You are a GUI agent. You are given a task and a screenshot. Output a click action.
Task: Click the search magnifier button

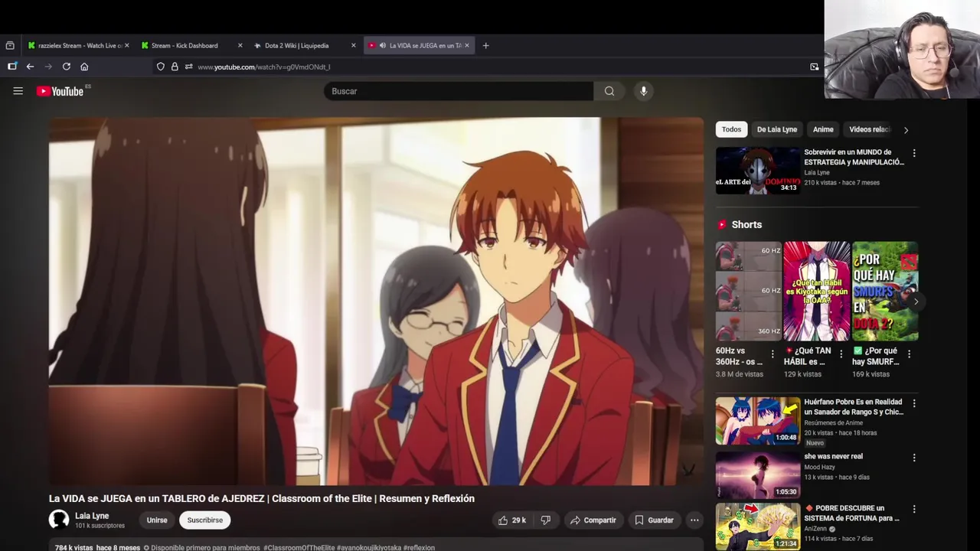click(x=609, y=91)
